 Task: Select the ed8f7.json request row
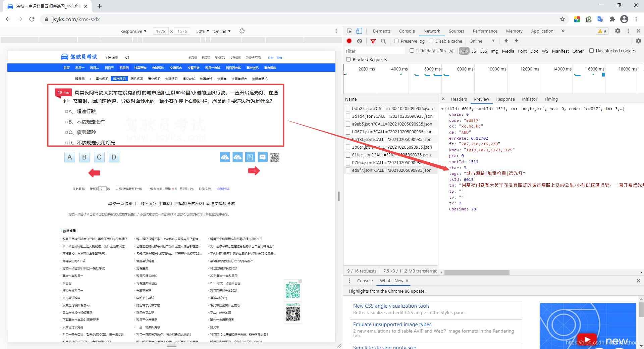(391, 170)
